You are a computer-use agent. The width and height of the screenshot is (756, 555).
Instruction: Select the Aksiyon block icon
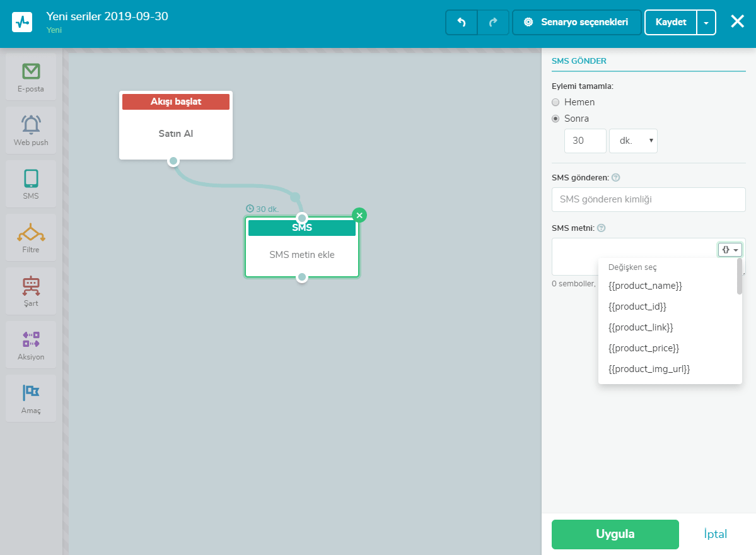click(31, 339)
